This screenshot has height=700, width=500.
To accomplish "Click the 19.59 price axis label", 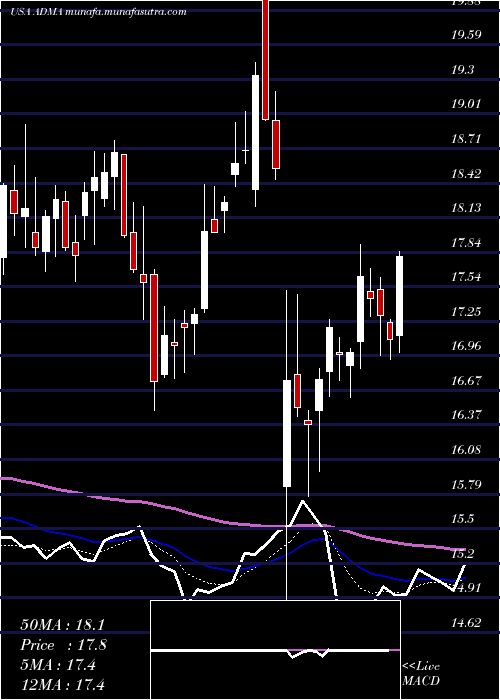I will point(468,35).
